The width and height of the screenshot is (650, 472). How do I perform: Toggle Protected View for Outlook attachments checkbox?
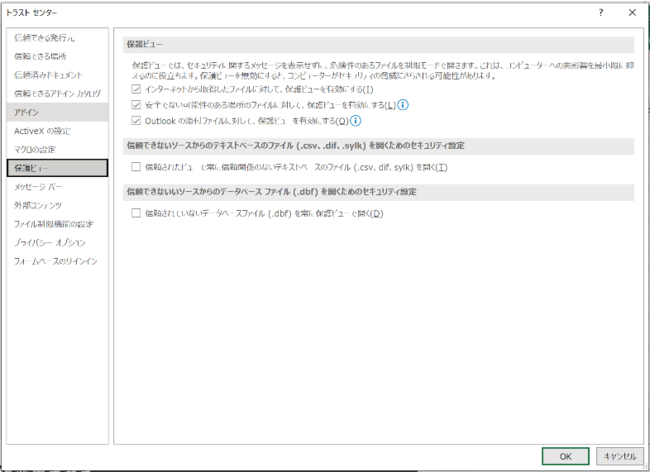136,121
